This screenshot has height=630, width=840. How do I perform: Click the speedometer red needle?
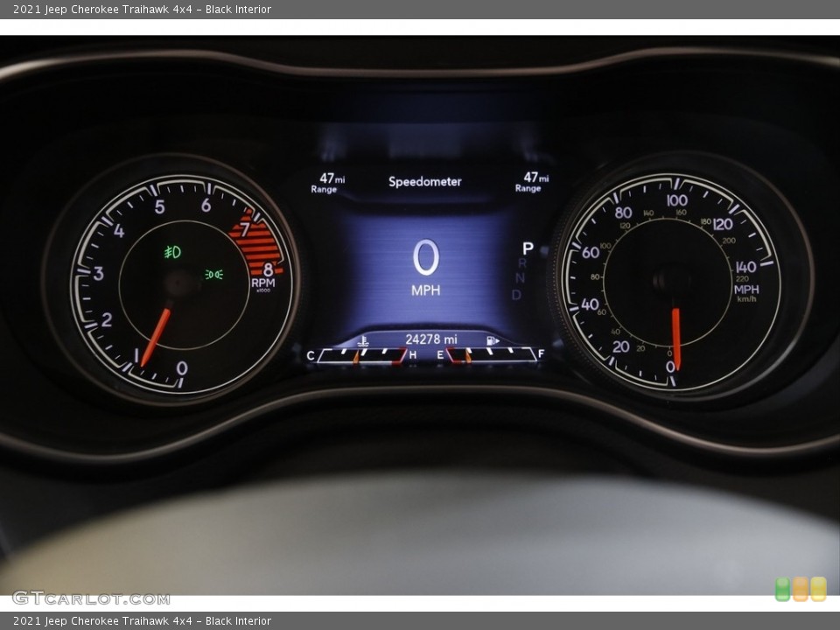tap(676, 339)
